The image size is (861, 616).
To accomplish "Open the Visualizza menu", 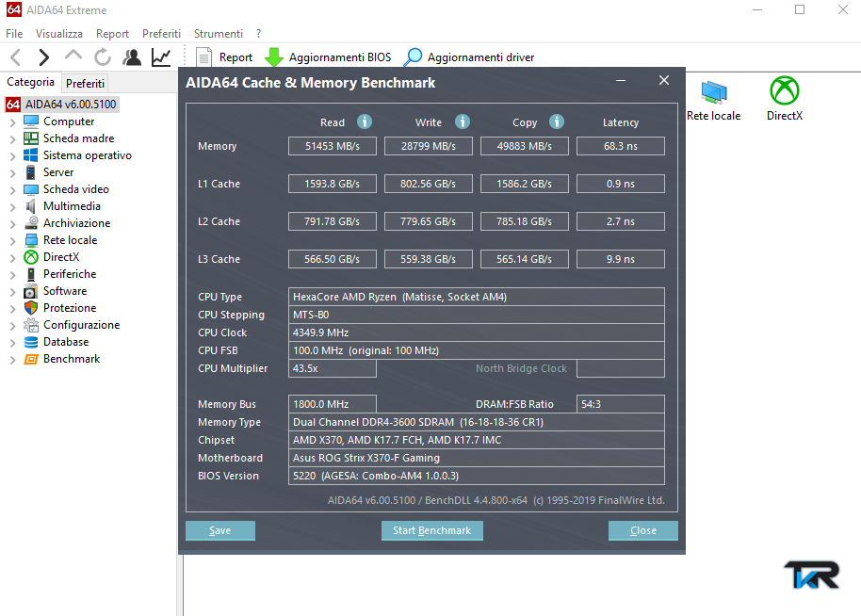I will [x=59, y=34].
